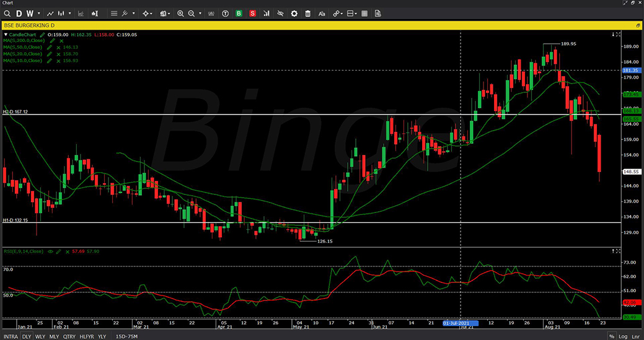Expand zoom options dropdown arrow

coord(200,14)
